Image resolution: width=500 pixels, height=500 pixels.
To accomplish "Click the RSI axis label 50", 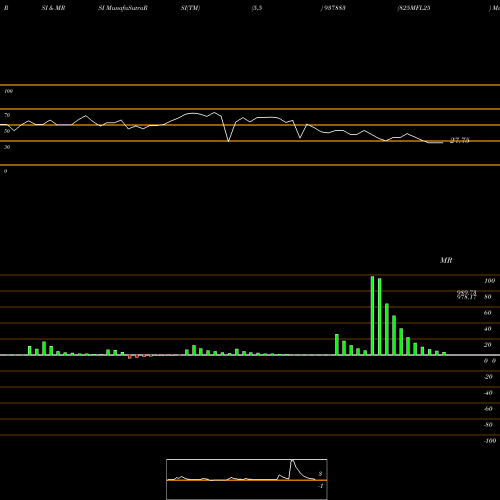I will coord(7,131).
